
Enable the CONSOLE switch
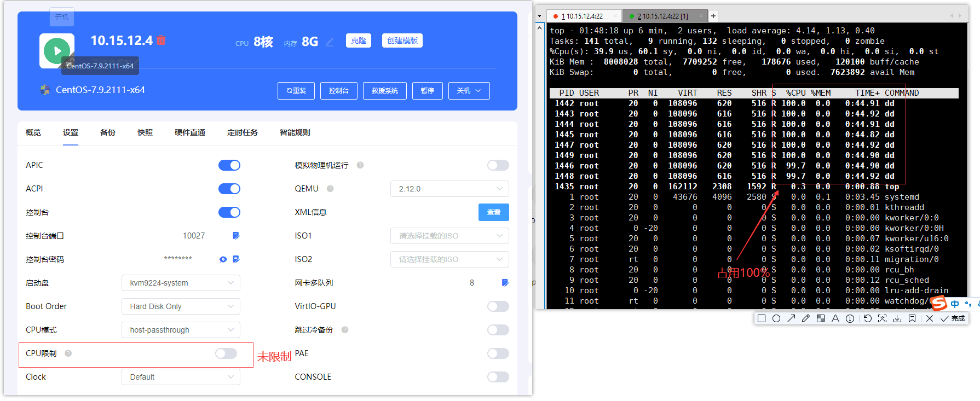pyautogui.click(x=498, y=377)
